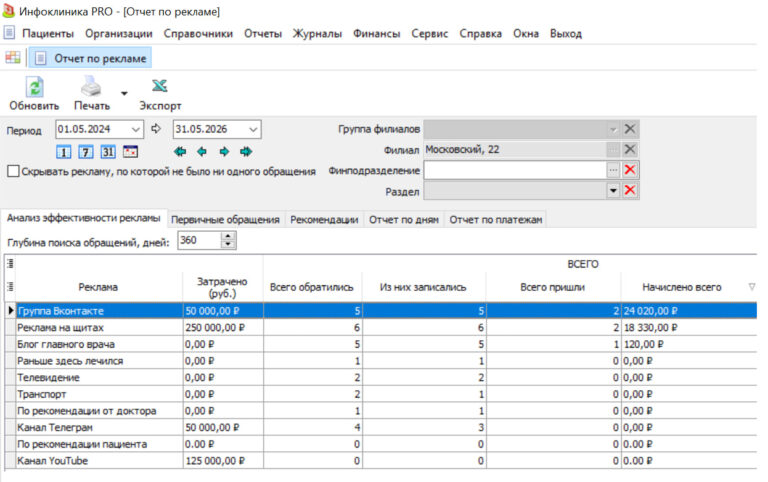Click the double-left period arrow

click(180, 152)
